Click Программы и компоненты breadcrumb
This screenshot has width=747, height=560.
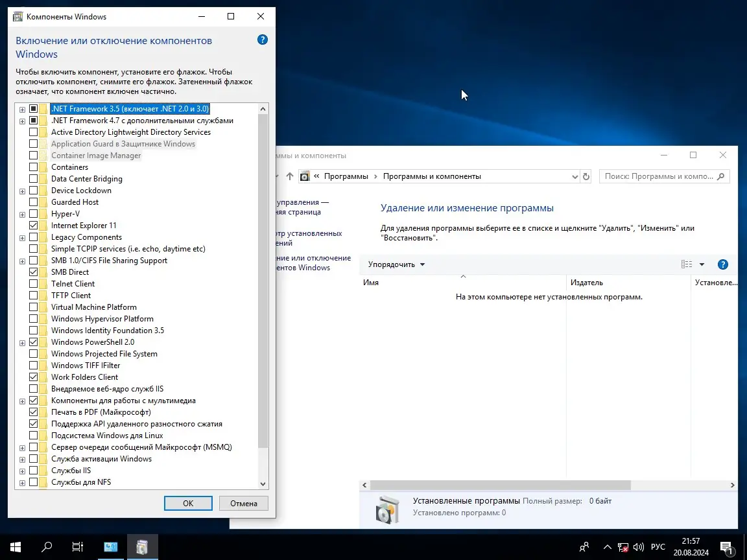click(x=432, y=176)
